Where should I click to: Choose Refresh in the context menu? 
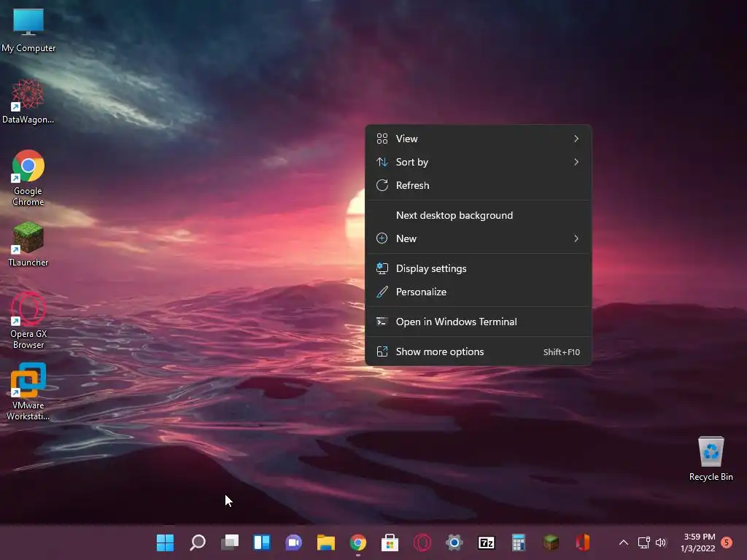pos(479,185)
